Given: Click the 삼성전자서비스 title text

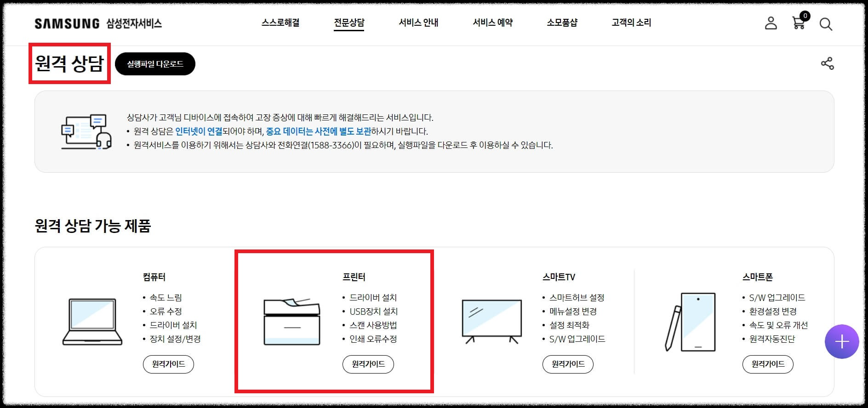Looking at the screenshot, I should 134,23.
